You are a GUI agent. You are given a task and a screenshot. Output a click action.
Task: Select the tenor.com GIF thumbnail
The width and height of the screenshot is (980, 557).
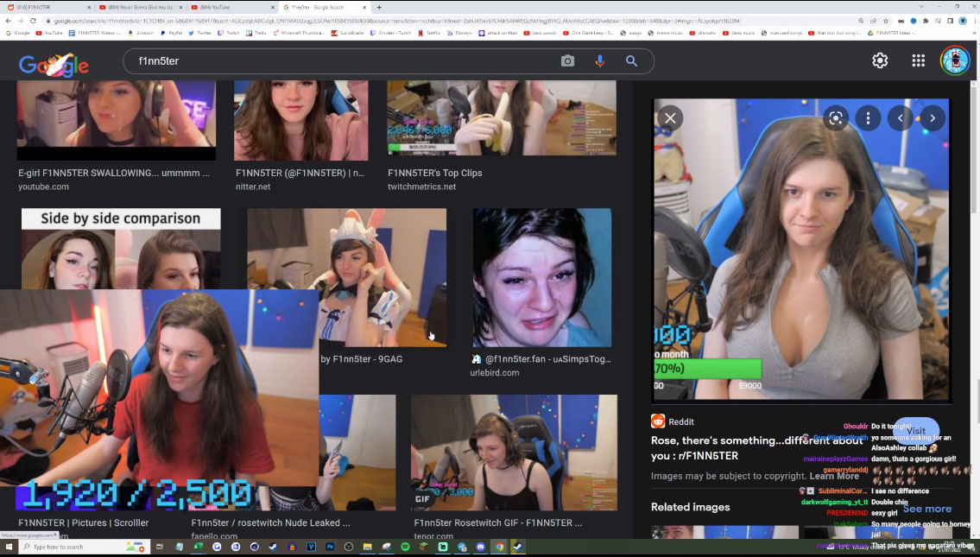514,453
